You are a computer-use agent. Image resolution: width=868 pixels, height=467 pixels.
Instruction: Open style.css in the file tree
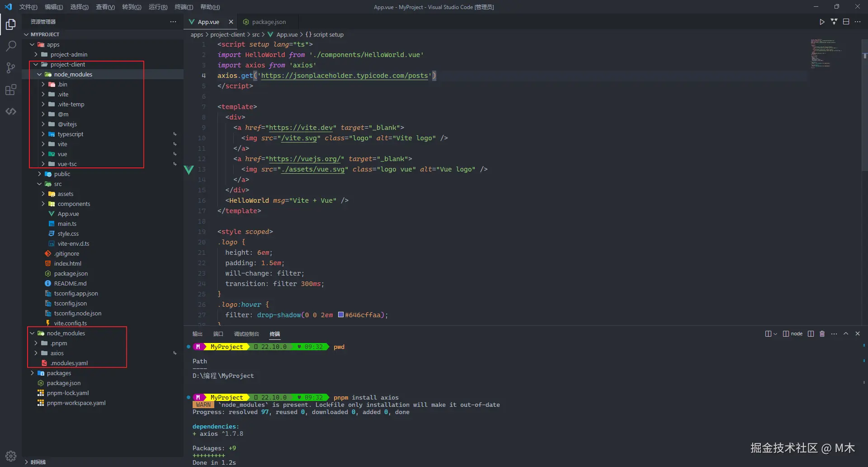68,233
